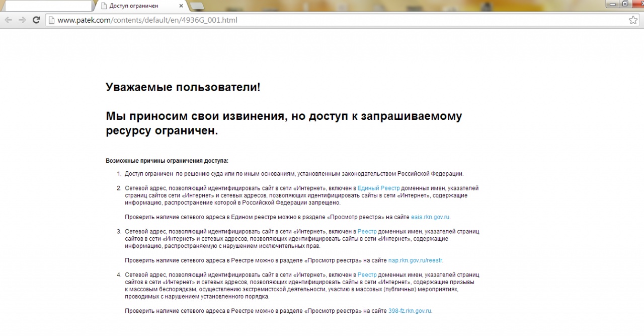644x336 pixels.
Task: Minimize the browser window
Action: tap(612, 4)
